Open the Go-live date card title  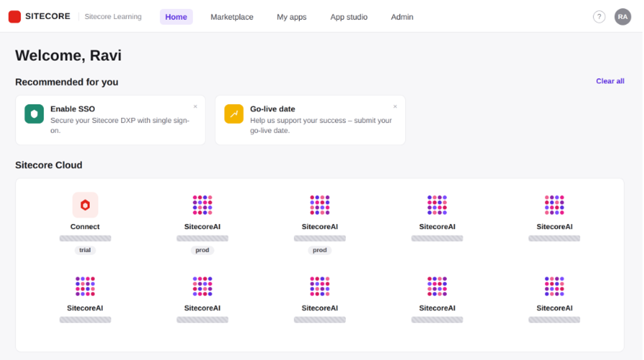(x=273, y=109)
